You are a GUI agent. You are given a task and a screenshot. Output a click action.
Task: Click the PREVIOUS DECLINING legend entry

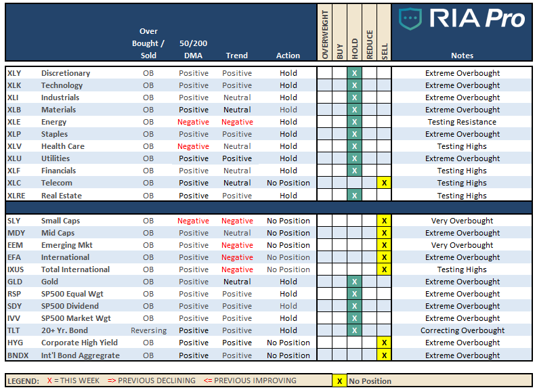(x=152, y=380)
